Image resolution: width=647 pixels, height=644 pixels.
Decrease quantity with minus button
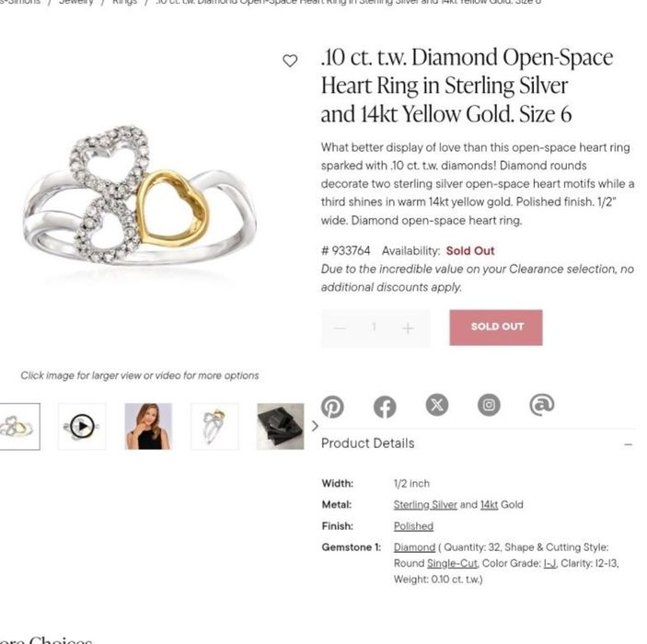(340, 328)
